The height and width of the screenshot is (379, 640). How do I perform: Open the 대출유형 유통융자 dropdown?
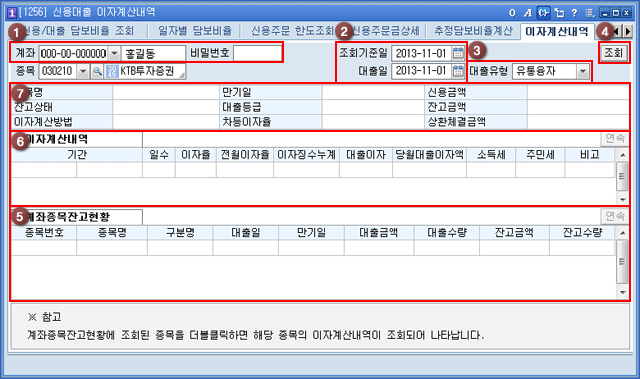pyautogui.click(x=582, y=71)
